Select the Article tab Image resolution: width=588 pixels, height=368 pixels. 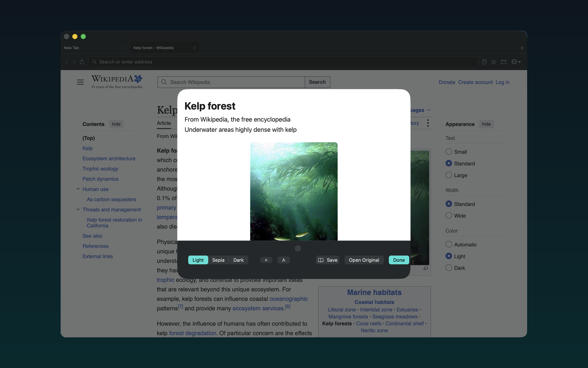(164, 123)
